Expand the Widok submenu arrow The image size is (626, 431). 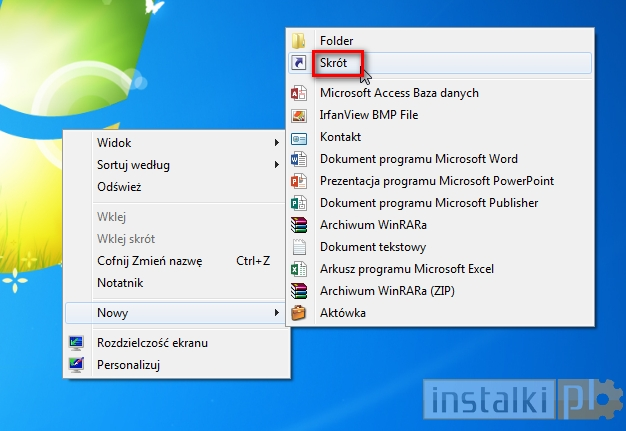[x=276, y=143]
